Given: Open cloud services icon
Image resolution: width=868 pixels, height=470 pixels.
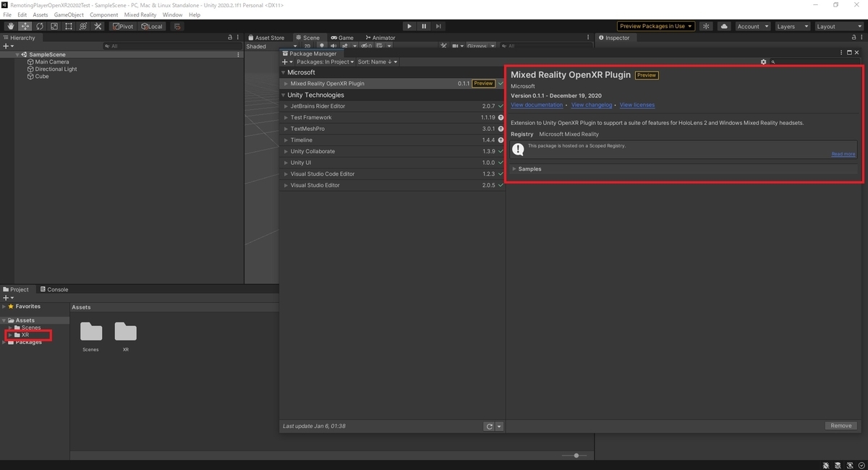Looking at the screenshot, I should (x=725, y=26).
